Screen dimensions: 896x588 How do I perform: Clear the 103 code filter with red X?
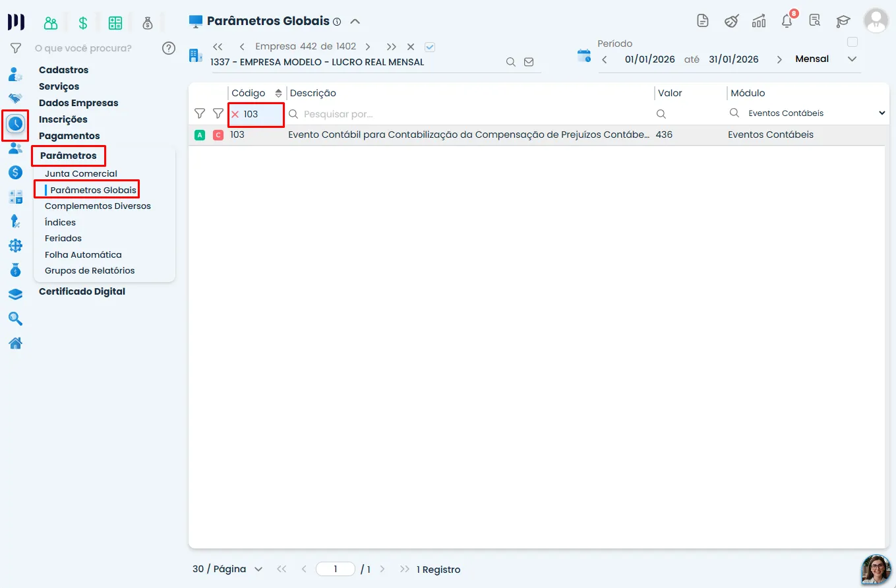(235, 114)
